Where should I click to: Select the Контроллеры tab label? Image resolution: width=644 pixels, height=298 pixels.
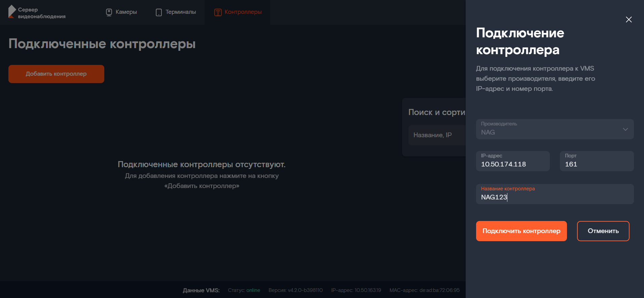243,12
